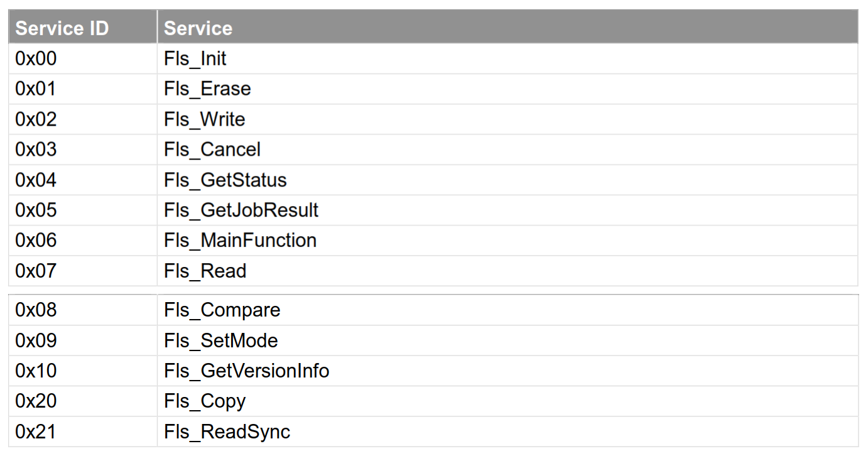
Task: Select the Fls_GetJobResult service name
Action: (241, 210)
